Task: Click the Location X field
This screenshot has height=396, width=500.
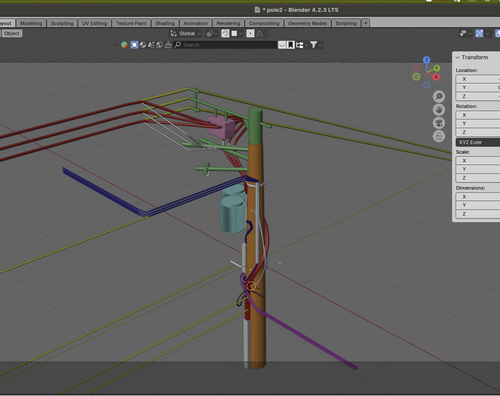Action: pyautogui.click(x=478, y=79)
